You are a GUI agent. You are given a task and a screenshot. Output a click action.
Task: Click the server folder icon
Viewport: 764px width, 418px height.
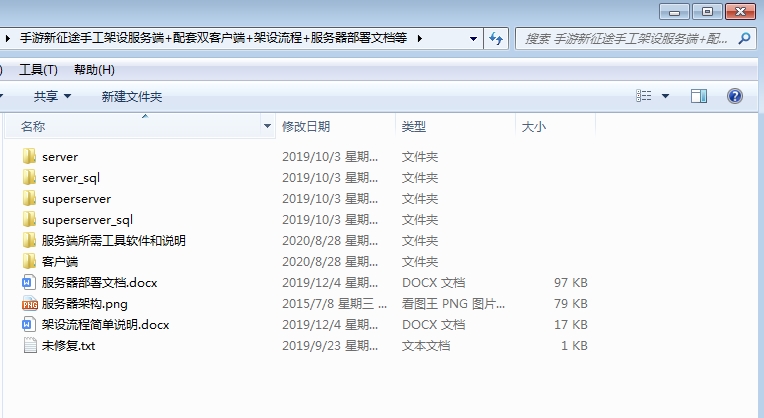pyautogui.click(x=29, y=157)
